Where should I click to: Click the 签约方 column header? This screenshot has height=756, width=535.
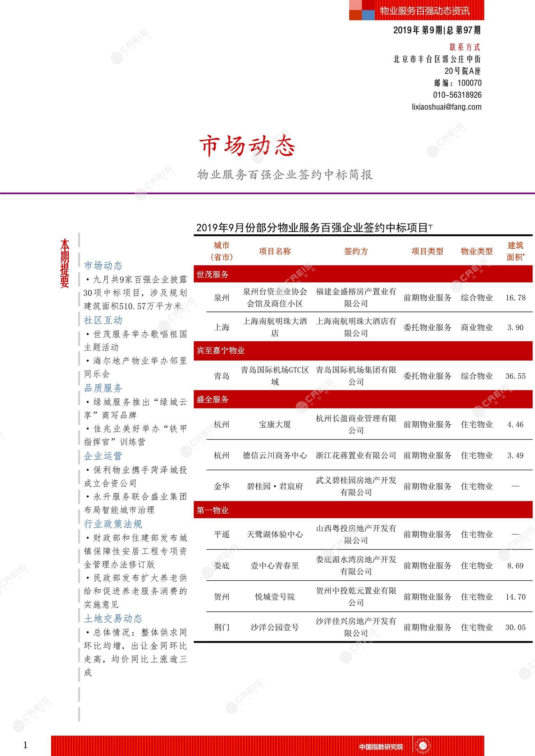point(356,251)
